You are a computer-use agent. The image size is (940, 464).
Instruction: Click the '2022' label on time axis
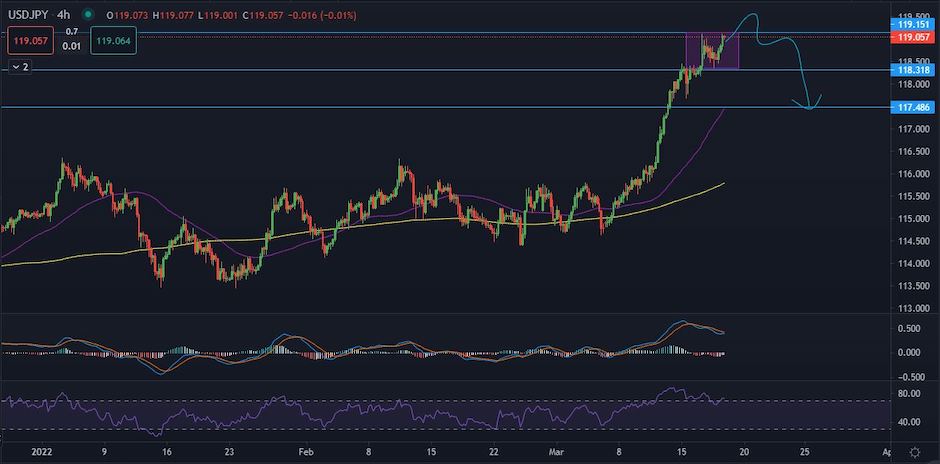click(x=41, y=451)
